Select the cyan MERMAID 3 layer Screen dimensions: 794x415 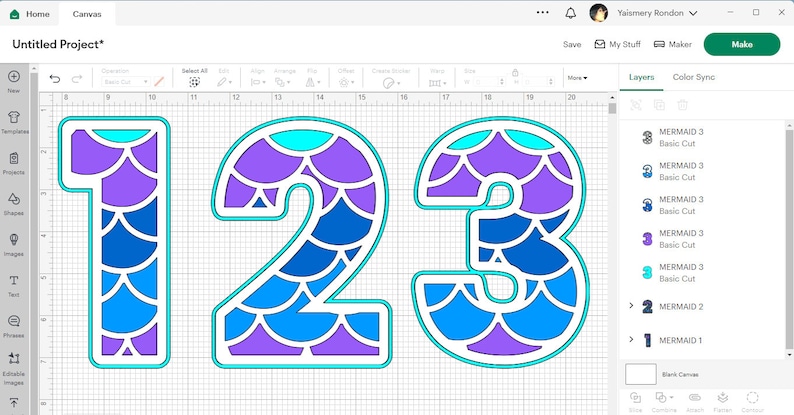(x=703, y=272)
